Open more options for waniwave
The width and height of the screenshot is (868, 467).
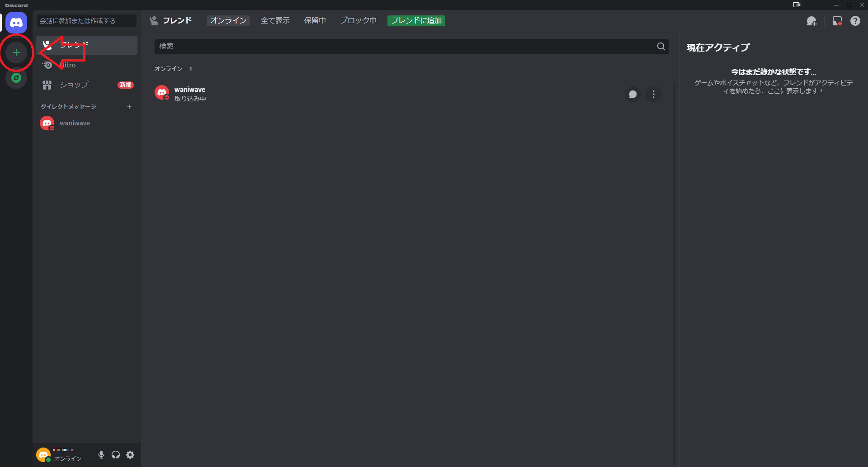click(x=654, y=94)
